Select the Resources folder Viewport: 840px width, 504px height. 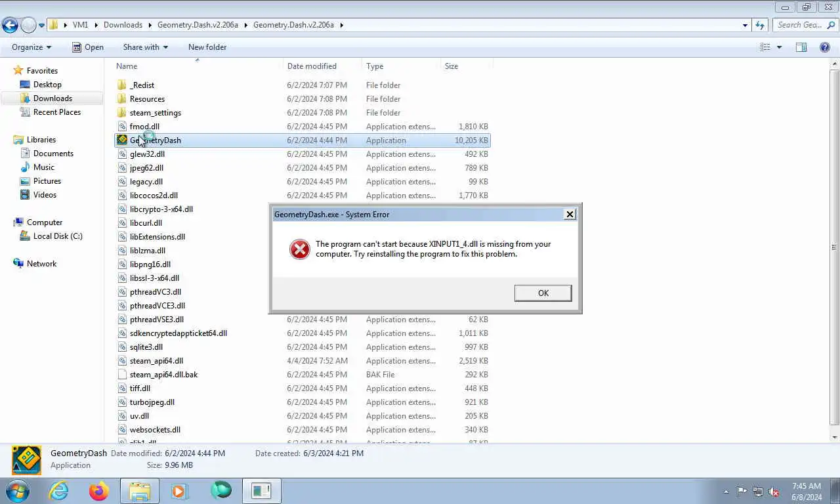point(147,98)
